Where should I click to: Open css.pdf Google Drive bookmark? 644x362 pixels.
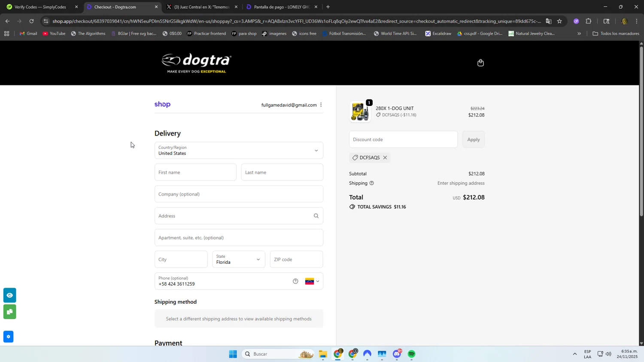coord(480,33)
